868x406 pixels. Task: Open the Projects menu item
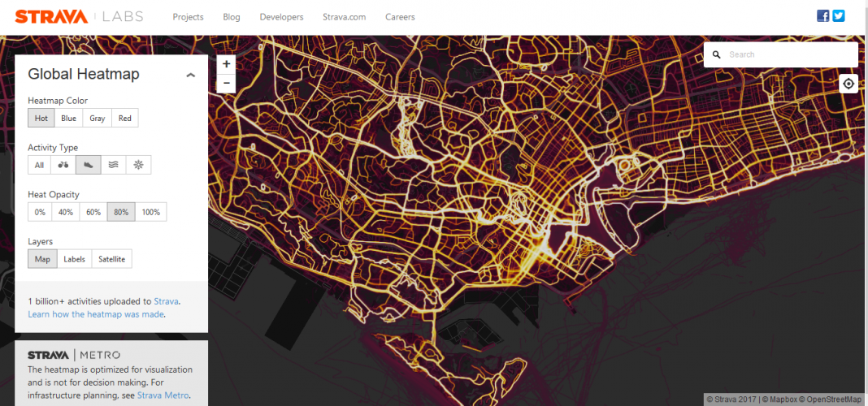189,17
